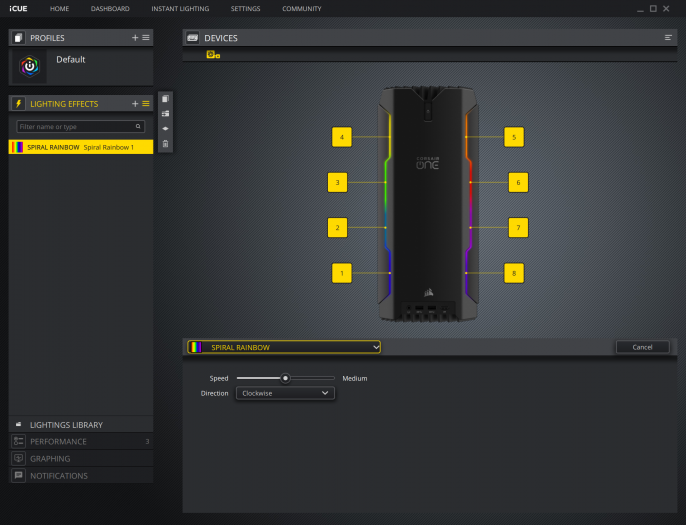Click the Graphing panel icon
The width and height of the screenshot is (686, 525).
(18, 458)
